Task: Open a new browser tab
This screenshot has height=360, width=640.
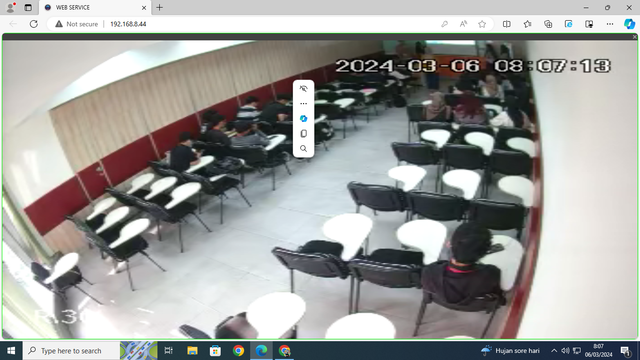Action: 159,7
